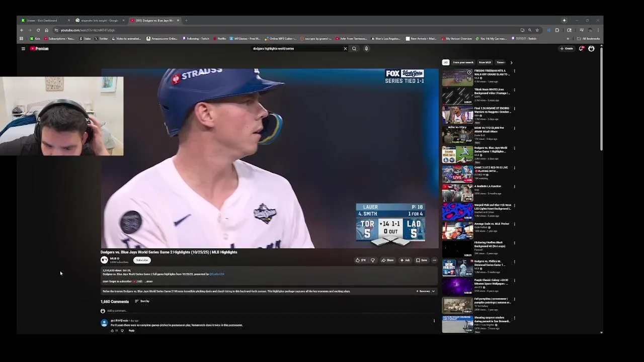Start voice search with the microphone

tap(366, 49)
